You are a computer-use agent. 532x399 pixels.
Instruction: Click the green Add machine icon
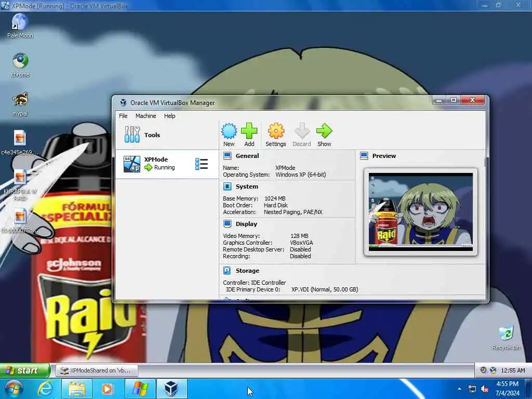click(249, 135)
